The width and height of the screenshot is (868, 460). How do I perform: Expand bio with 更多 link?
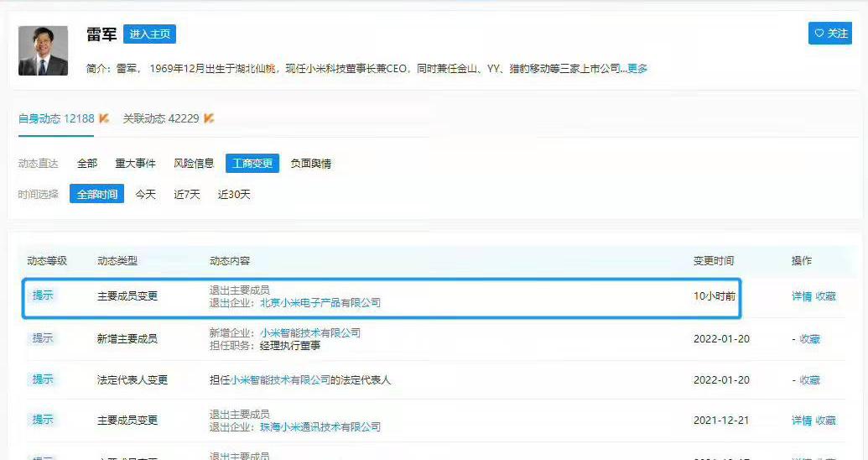pos(637,68)
